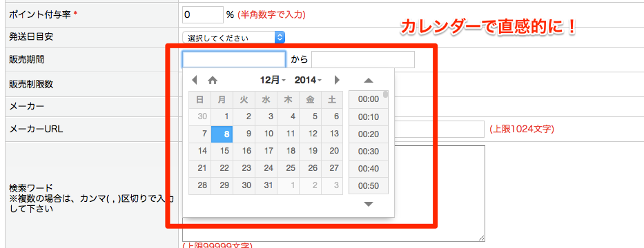Choose 00:20 in time list

click(x=369, y=134)
